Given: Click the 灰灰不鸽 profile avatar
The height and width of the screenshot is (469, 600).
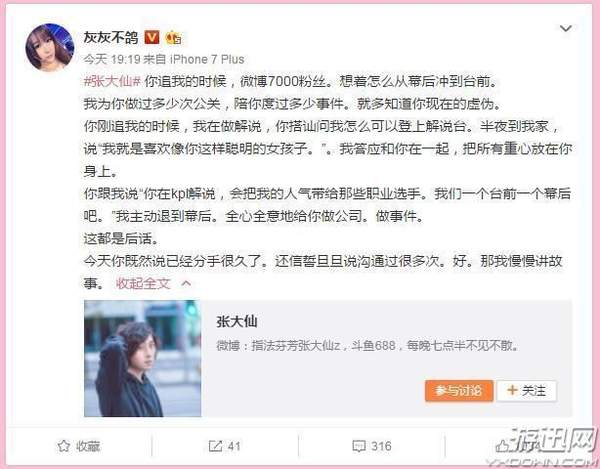Looking at the screenshot, I should click(50, 47).
